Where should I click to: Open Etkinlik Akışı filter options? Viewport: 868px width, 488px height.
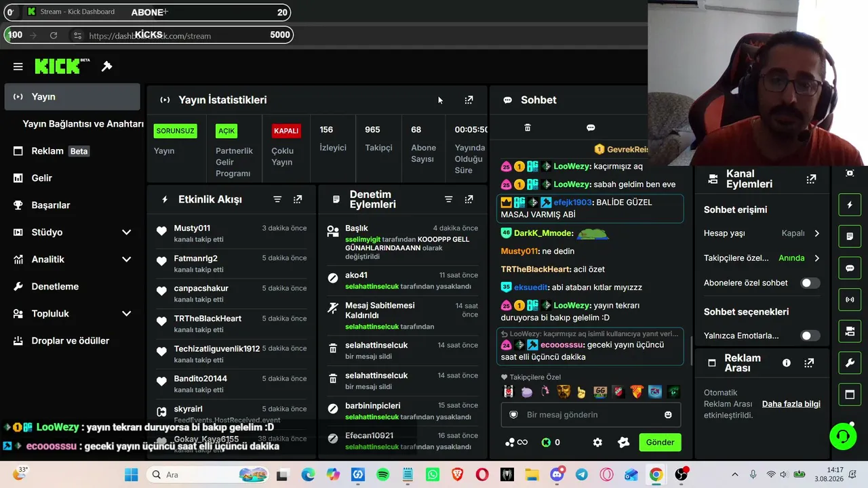pyautogui.click(x=277, y=199)
